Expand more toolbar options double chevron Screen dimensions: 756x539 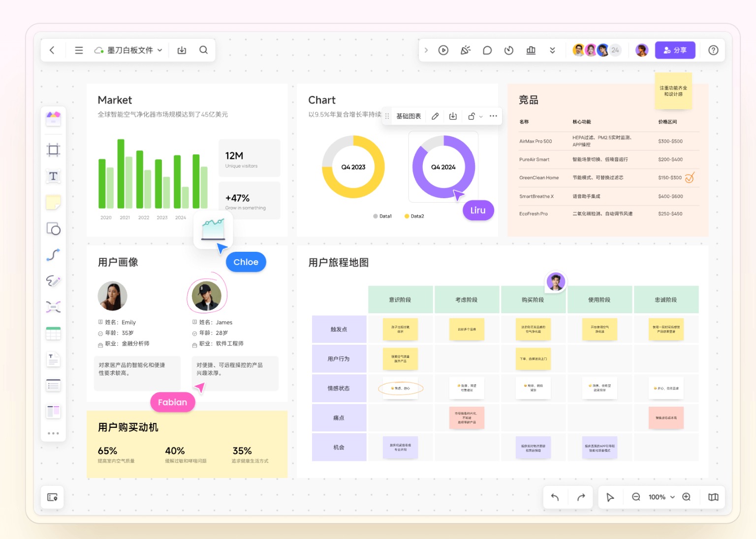[552, 50]
